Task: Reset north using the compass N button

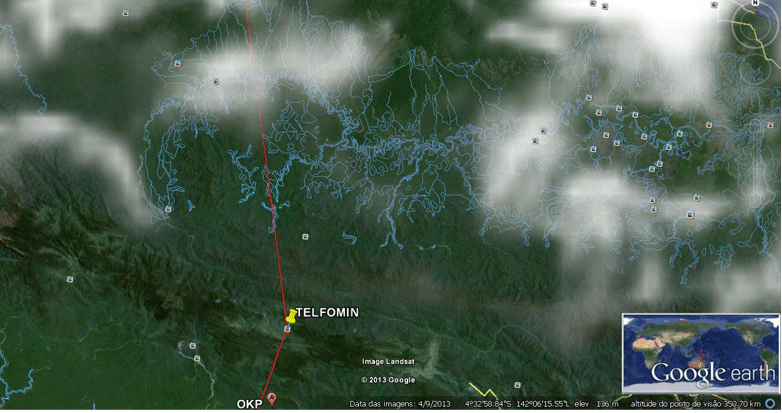Action: [755, 3]
